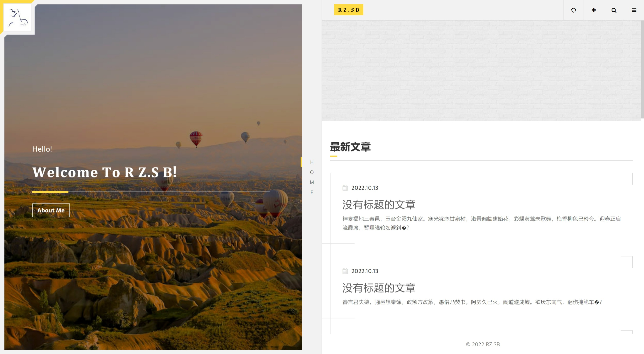Click calendar icon of second article
The height and width of the screenshot is (354, 644).
345,271
